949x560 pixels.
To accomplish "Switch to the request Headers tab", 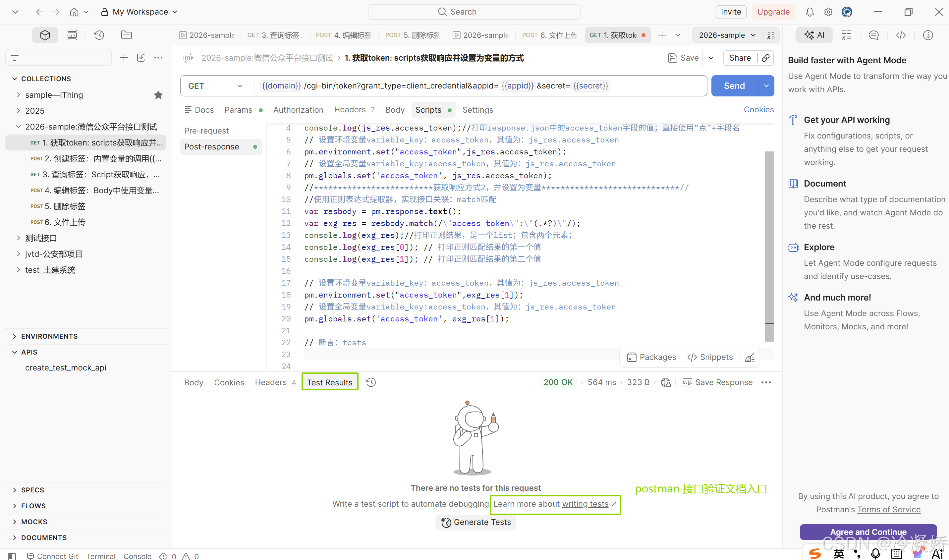I will pyautogui.click(x=354, y=110).
